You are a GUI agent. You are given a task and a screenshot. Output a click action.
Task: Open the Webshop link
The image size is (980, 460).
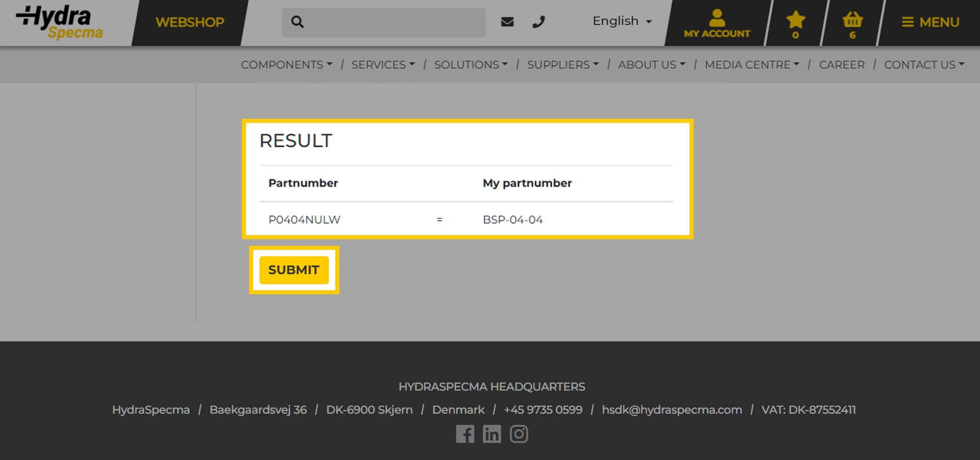[190, 22]
